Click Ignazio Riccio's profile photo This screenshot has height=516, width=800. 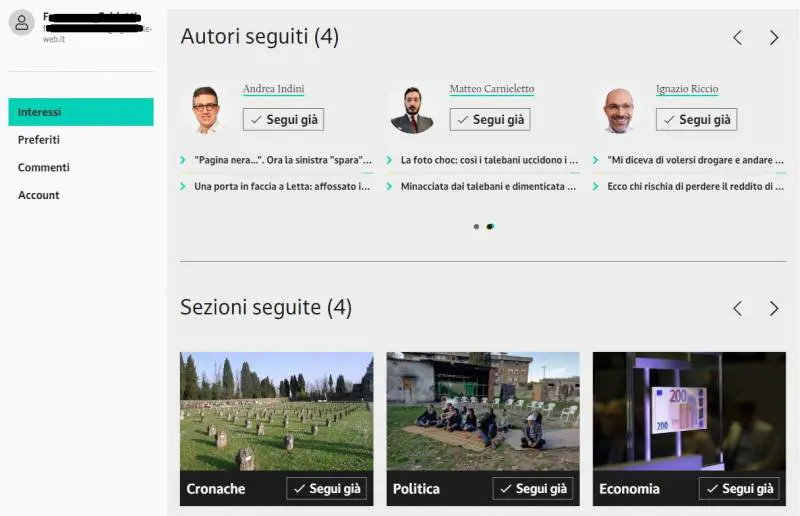(619, 109)
